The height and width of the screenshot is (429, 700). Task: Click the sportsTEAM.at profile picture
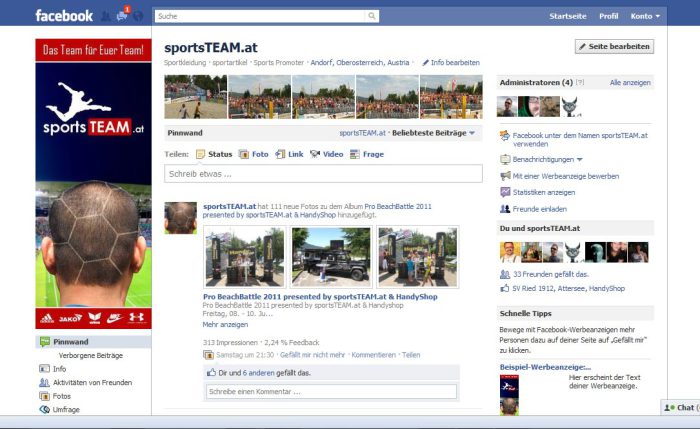93,184
